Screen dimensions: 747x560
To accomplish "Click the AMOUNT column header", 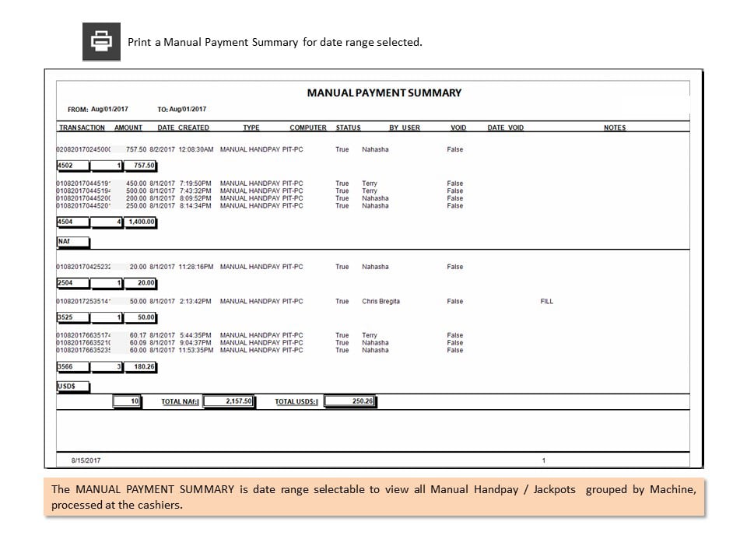I will click(x=128, y=128).
